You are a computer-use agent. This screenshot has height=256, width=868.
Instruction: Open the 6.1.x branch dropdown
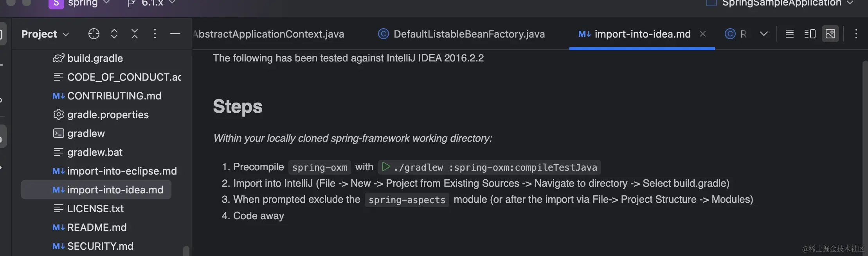(x=152, y=3)
